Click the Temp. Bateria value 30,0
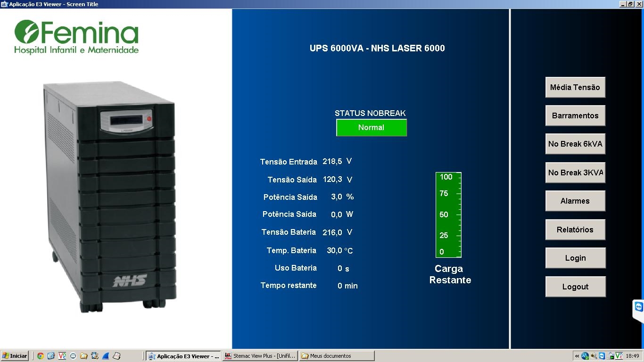 point(335,250)
